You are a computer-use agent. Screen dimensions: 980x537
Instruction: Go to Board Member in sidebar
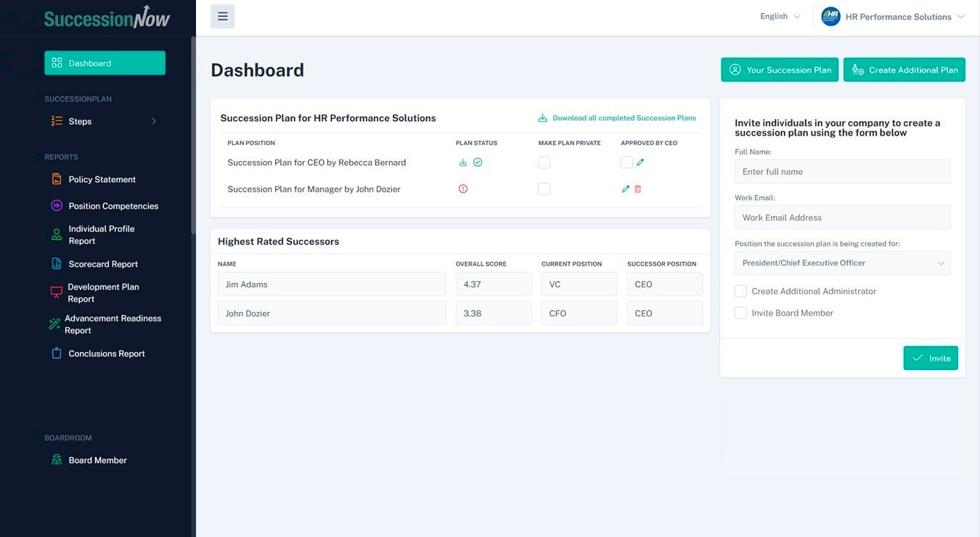(x=97, y=460)
